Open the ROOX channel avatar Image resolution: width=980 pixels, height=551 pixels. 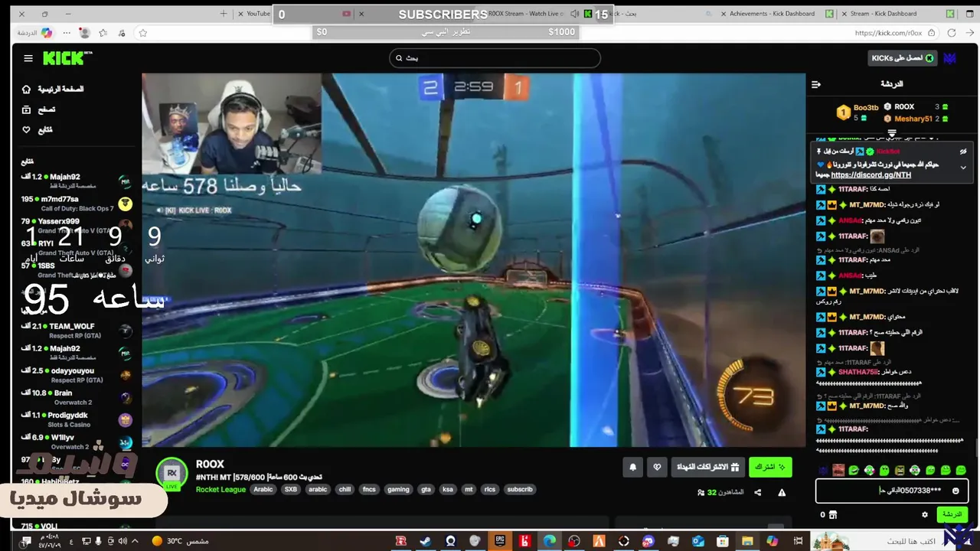[171, 473]
